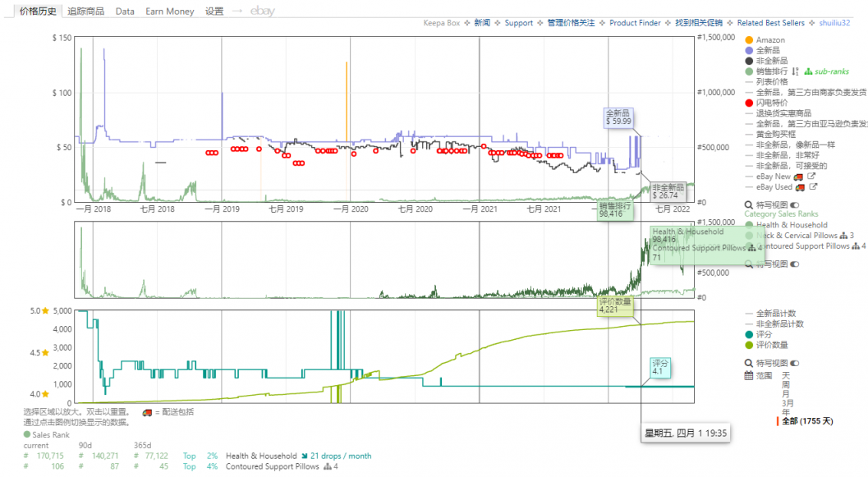Screen dimensions: 868x477
Task: Click hierarchy icon after Neck & Cervical Pillows
Action: click(843, 236)
